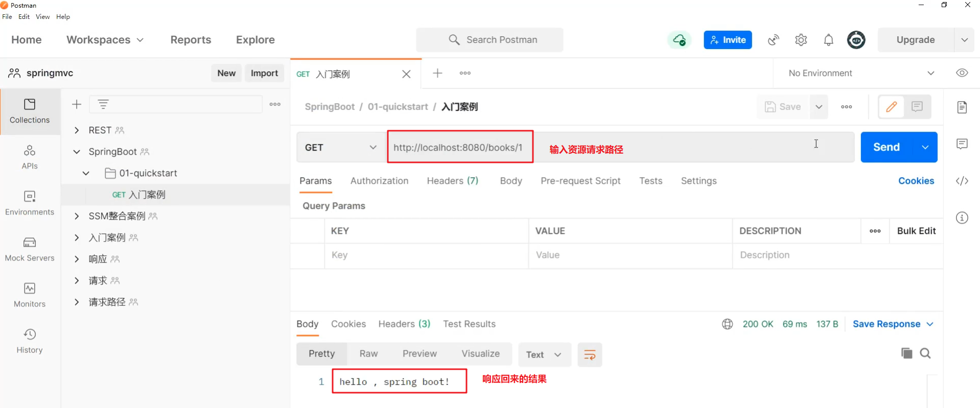The height and width of the screenshot is (408, 980).
Task: Open the Workspaces dropdown
Action: pos(105,40)
